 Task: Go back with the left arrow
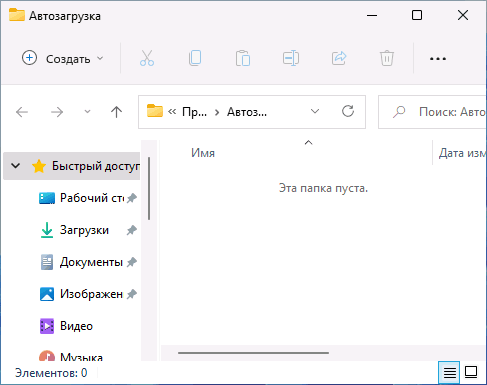(22, 112)
